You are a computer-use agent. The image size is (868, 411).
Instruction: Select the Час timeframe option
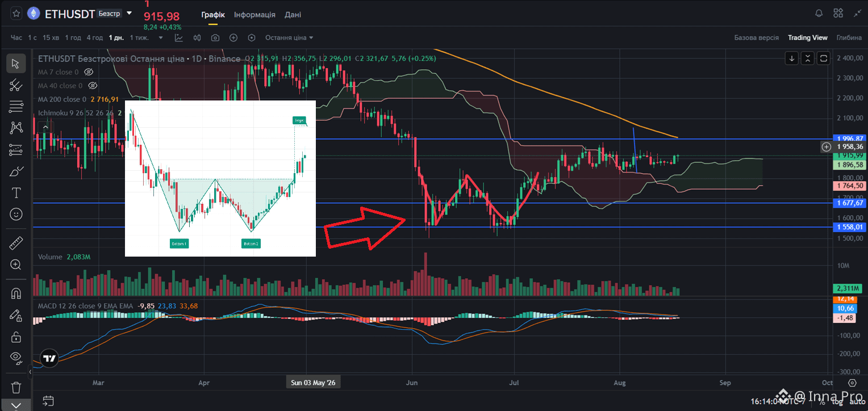coord(16,37)
